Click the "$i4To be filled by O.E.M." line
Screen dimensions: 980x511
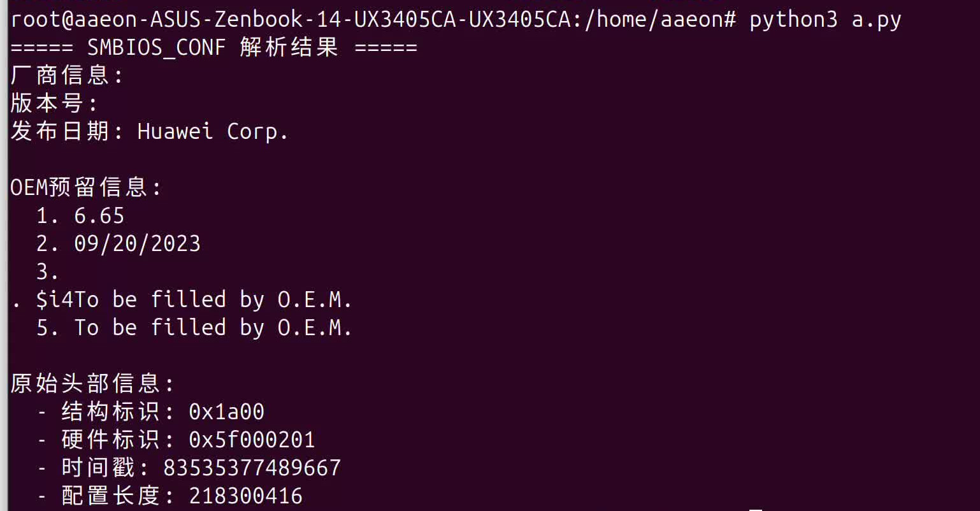(x=194, y=299)
